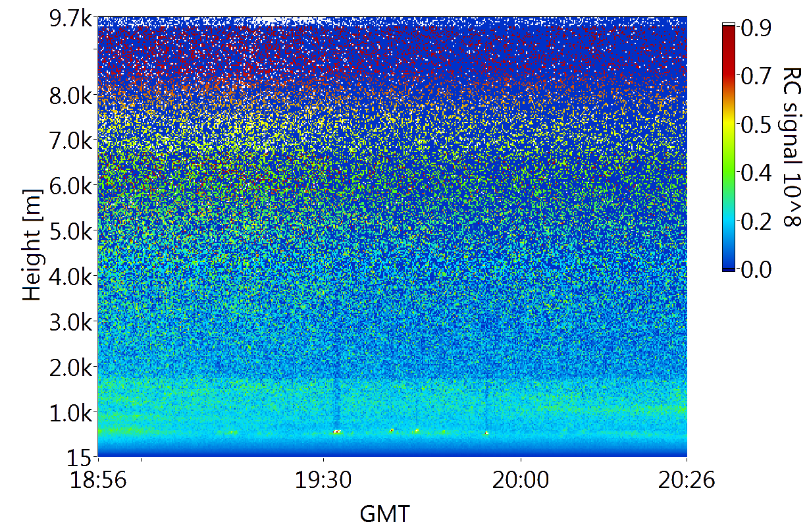Screen dimensions: 807x532
Task: Select the 1.0k height tick label
Action: (71, 412)
